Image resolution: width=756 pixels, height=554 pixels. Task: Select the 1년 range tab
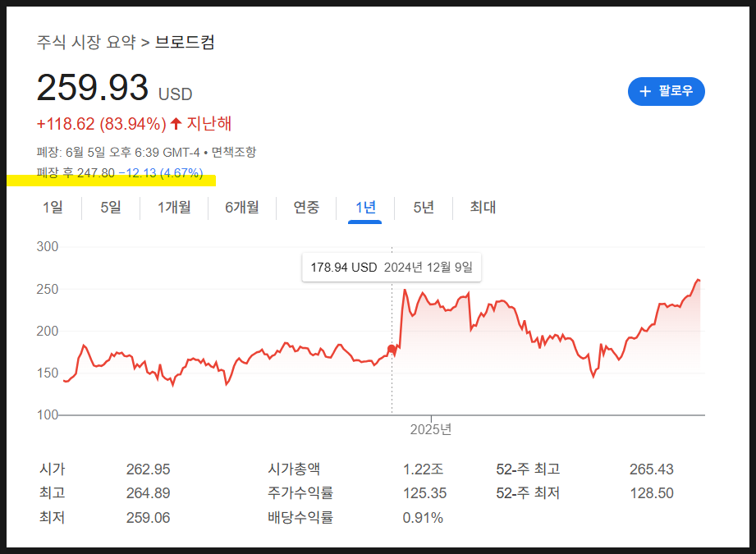tap(365, 208)
